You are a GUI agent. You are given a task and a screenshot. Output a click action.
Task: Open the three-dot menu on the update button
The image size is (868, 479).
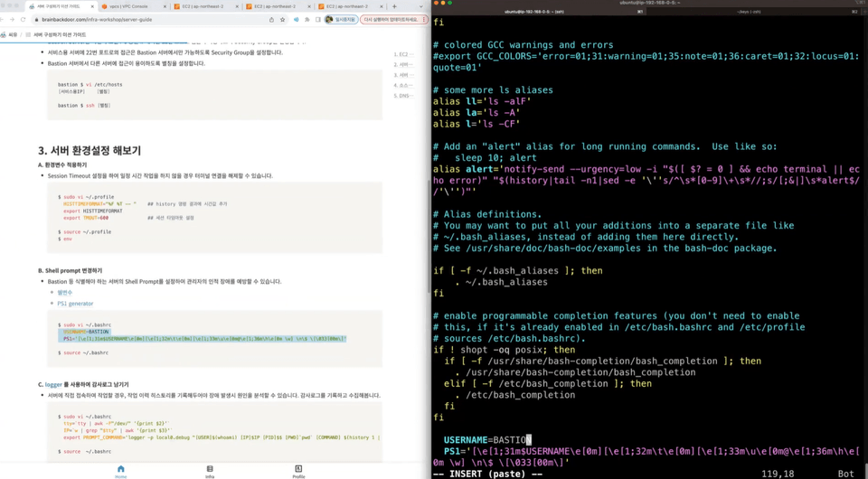click(424, 19)
